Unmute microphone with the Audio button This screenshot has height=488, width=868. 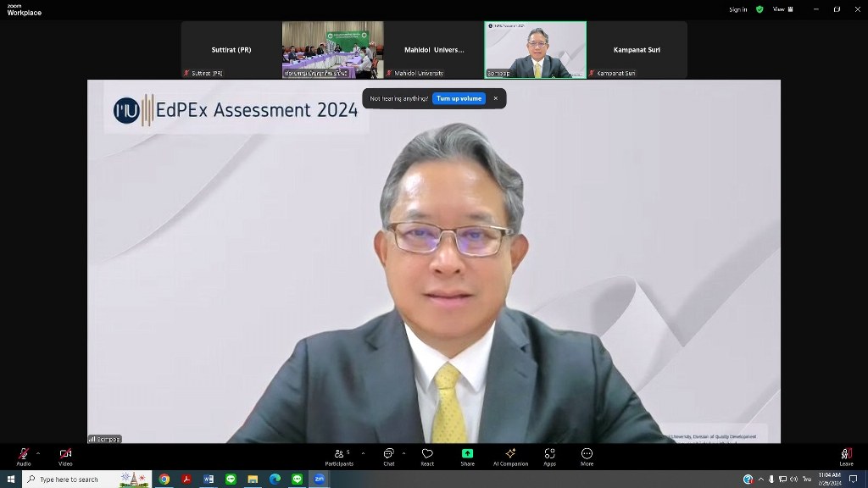pyautogui.click(x=23, y=457)
